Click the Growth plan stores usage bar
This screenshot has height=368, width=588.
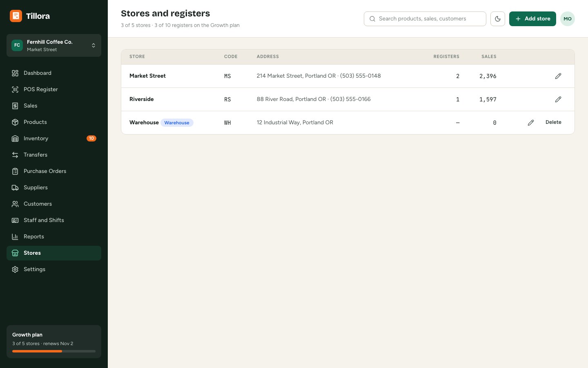(54, 351)
